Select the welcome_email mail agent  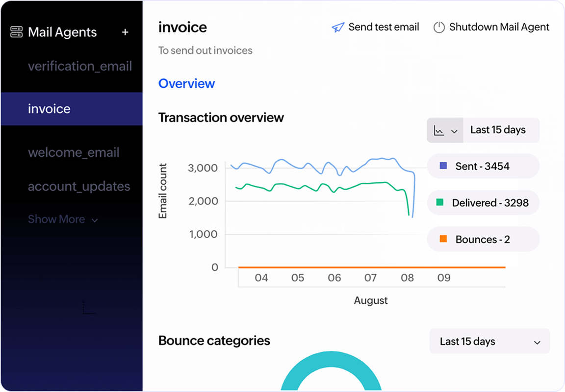click(x=74, y=152)
